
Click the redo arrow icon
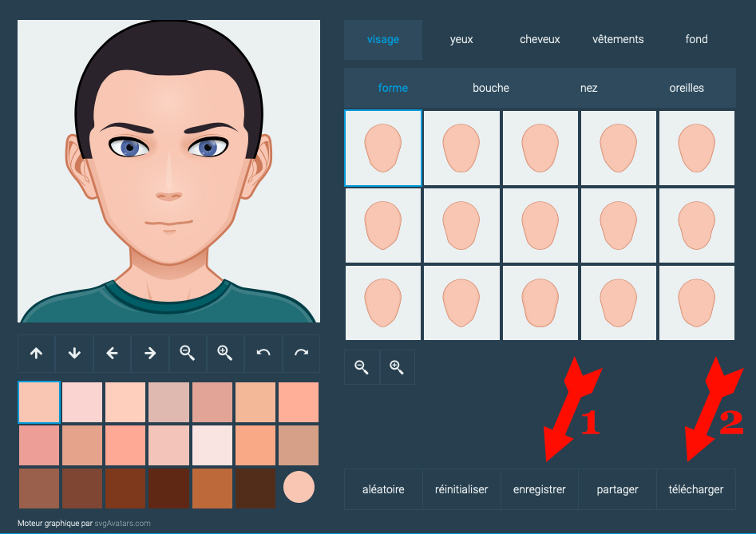pos(301,354)
